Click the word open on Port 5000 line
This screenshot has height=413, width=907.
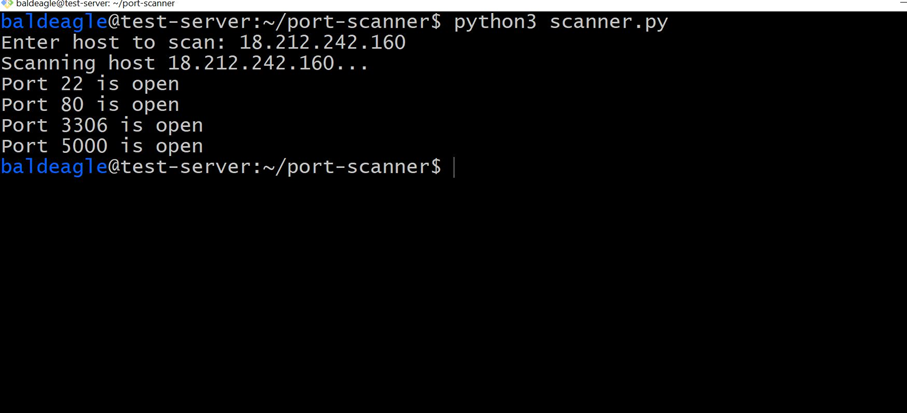pos(179,146)
